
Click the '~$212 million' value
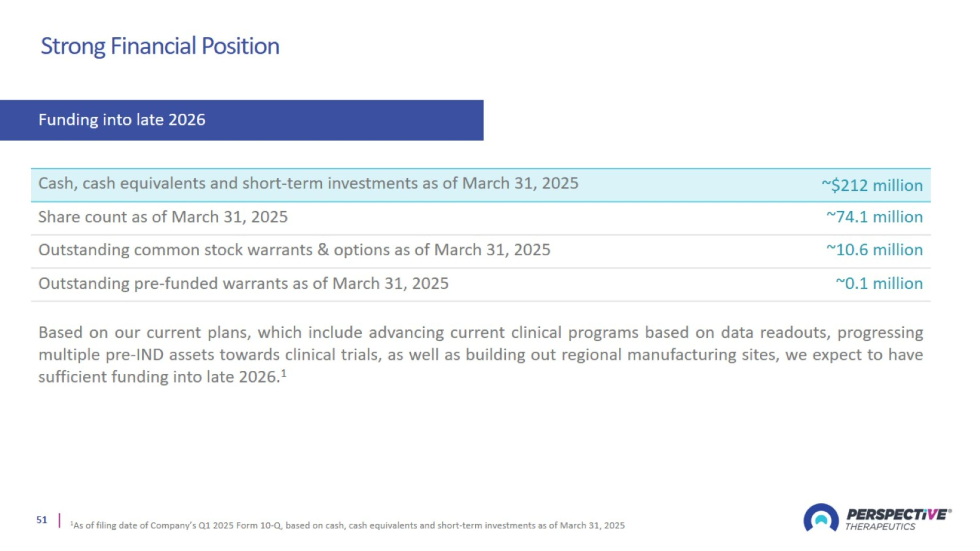point(872,186)
